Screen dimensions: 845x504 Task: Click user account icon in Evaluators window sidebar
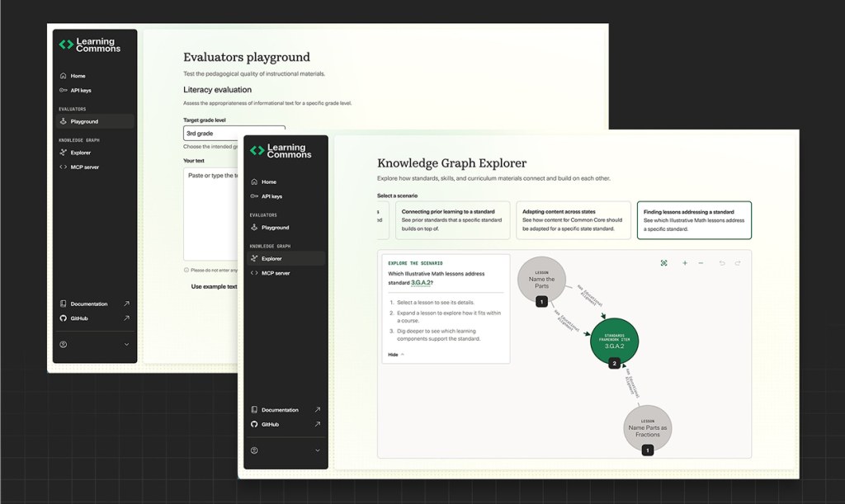63,345
